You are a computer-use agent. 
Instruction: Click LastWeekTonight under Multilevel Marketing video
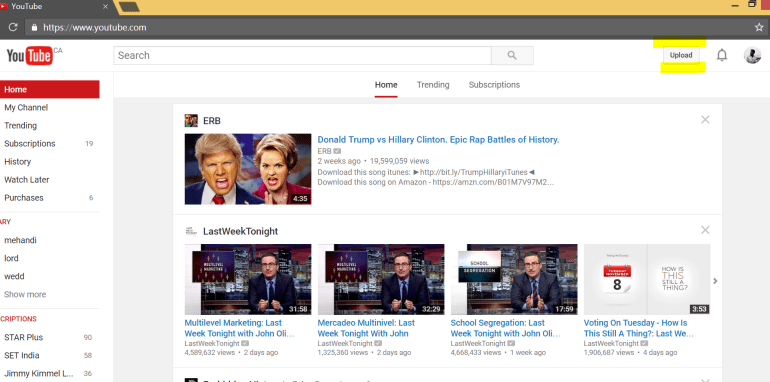pyautogui.click(x=212, y=344)
